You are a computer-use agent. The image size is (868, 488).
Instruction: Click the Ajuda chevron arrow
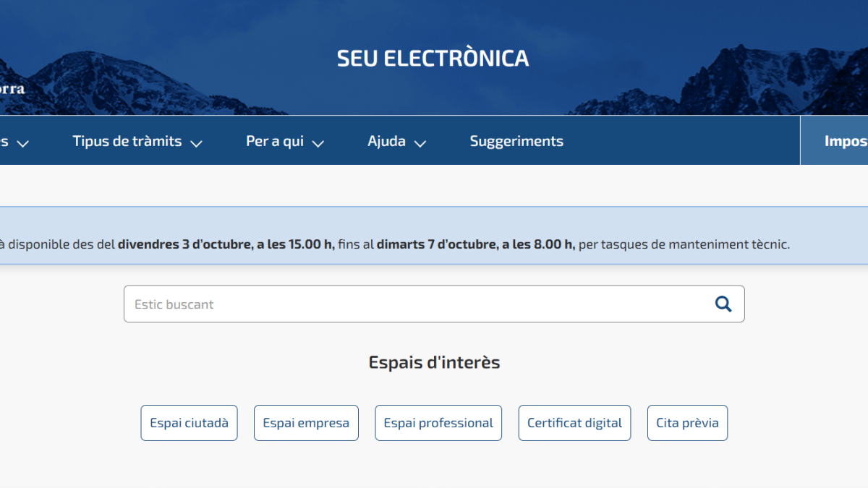420,144
